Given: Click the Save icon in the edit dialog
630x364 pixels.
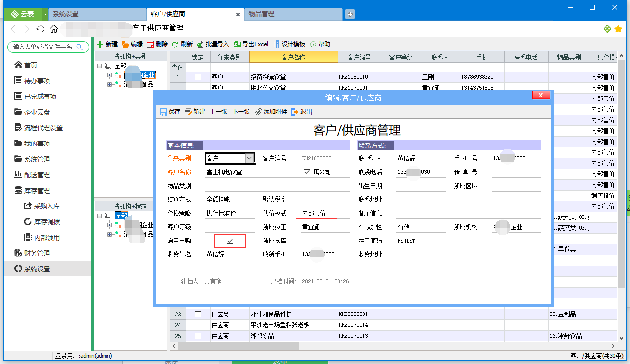Looking at the screenshot, I should coord(163,112).
